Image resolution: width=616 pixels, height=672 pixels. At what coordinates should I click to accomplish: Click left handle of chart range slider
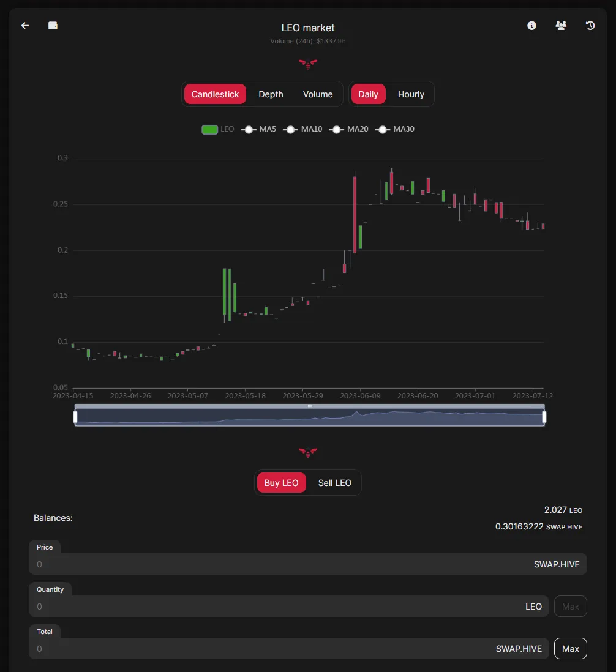point(75,417)
